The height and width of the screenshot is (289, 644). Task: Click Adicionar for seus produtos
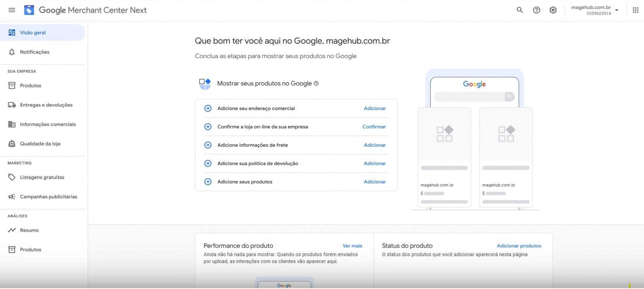click(x=375, y=182)
